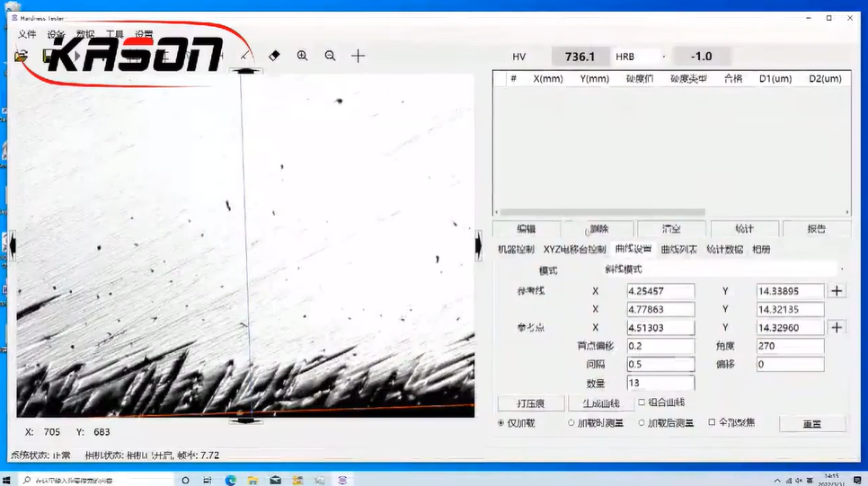
Task: Select the 加载后测量 radio button
Action: point(642,423)
